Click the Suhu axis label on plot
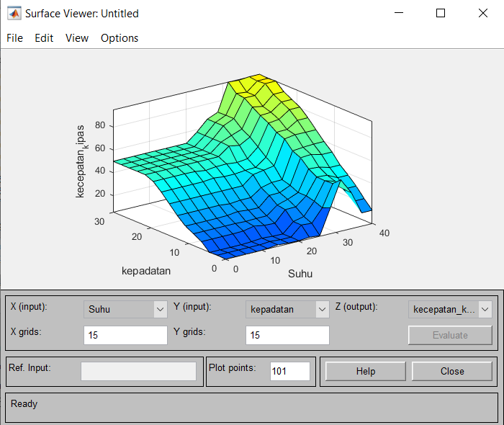Screen dimensions: 504x425 click(300, 274)
